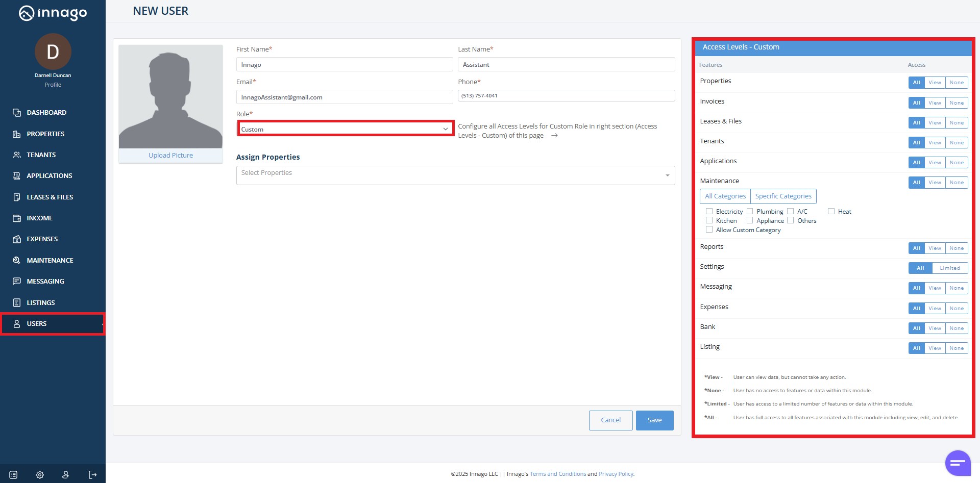Open the purple chat widget bubble

(x=958, y=463)
